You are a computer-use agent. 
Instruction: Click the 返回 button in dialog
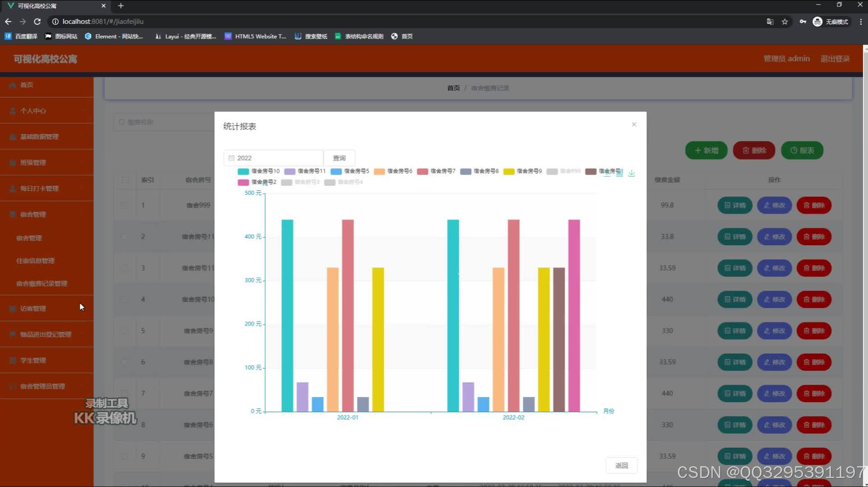[622, 465]
